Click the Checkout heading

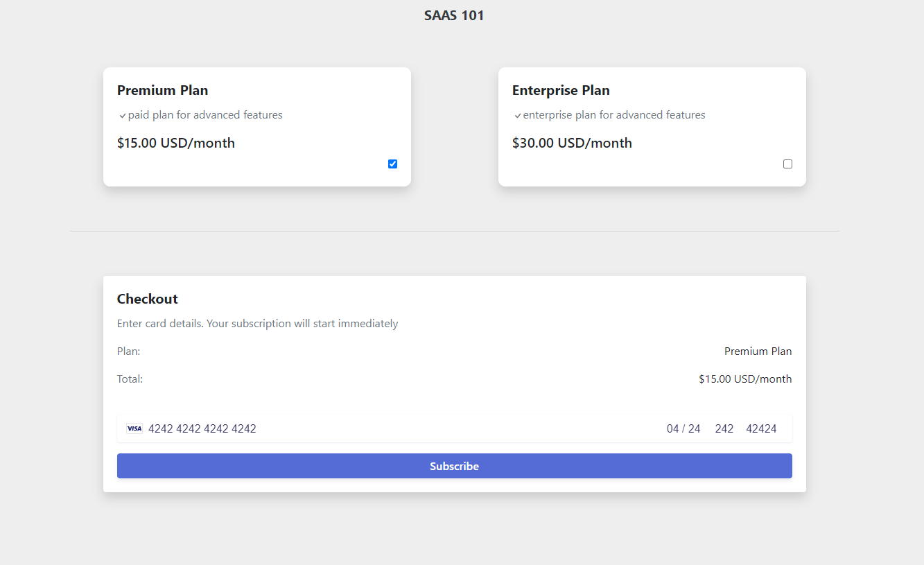pyautogui.click(x=148, y=299)
